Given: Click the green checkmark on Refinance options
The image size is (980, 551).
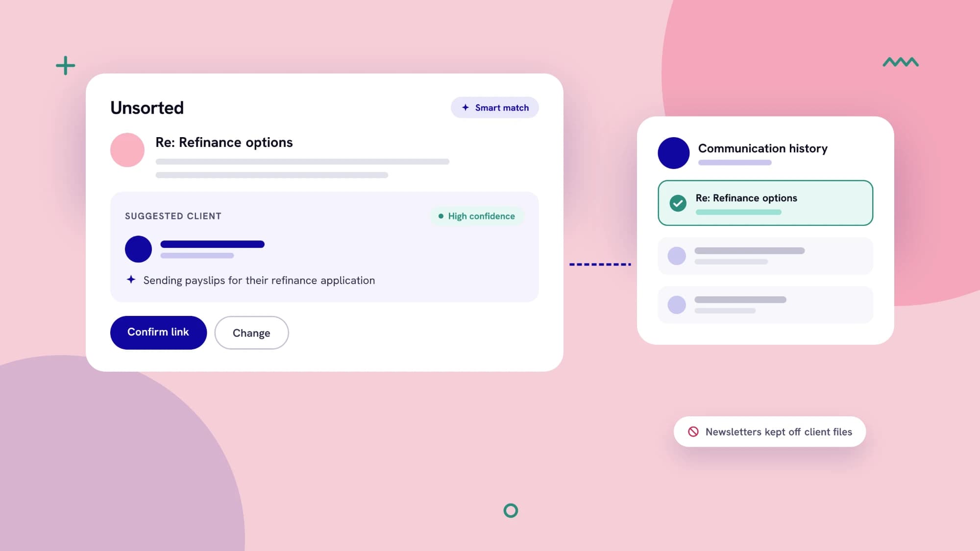Looking at the screenshot, I should pyautogui.click(x=678, y=203).
